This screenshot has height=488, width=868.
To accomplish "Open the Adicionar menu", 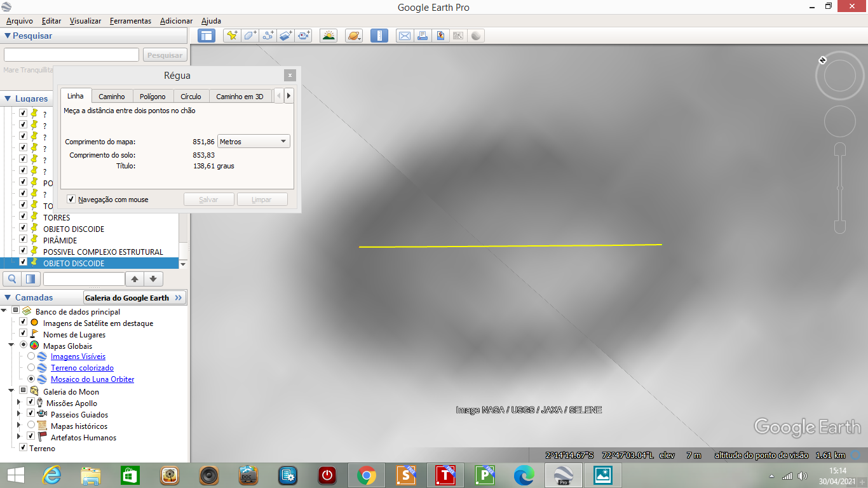I will tap(176, 21).
